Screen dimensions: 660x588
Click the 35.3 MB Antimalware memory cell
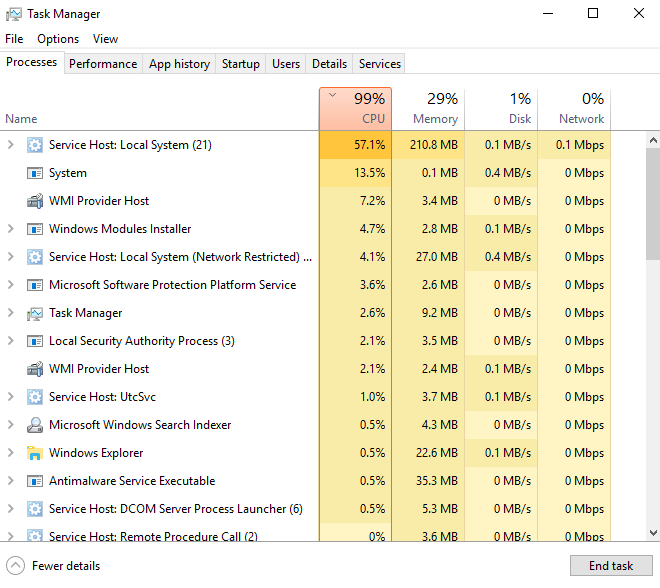click(428, 481)
